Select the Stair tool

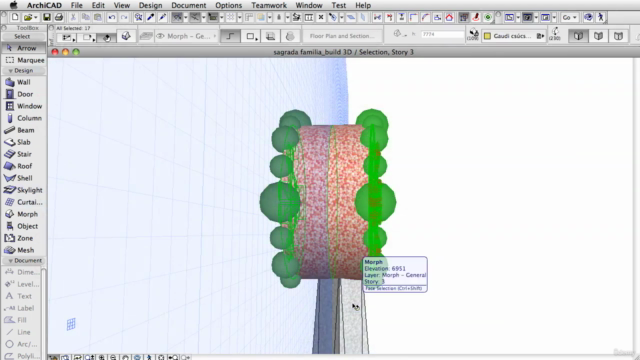coord(24,154)
